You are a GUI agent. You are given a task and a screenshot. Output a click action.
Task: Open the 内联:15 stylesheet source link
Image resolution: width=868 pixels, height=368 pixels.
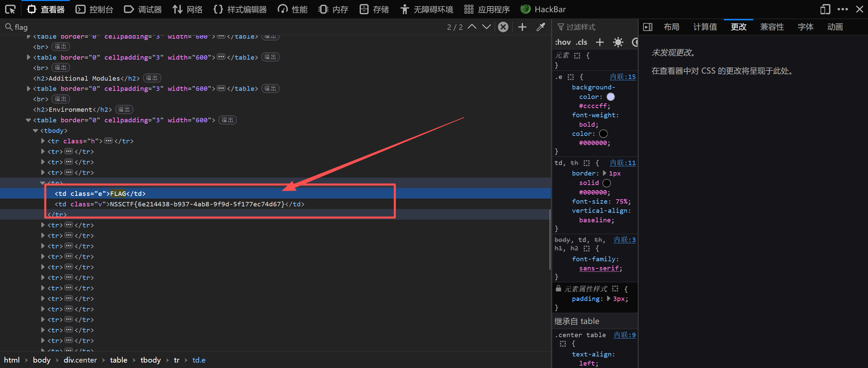[x=623, y=77]
